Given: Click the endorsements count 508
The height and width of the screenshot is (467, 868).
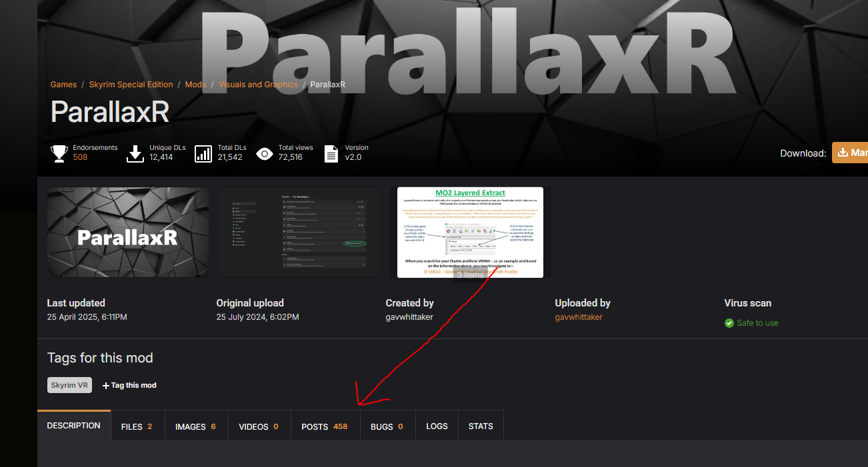Looking at the screenshot, I should click(x=80, y=157).
